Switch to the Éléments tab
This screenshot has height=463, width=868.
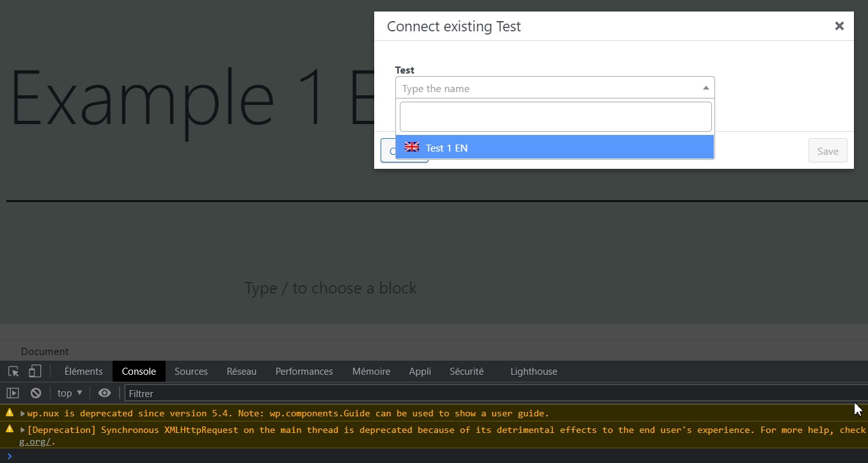83,372
